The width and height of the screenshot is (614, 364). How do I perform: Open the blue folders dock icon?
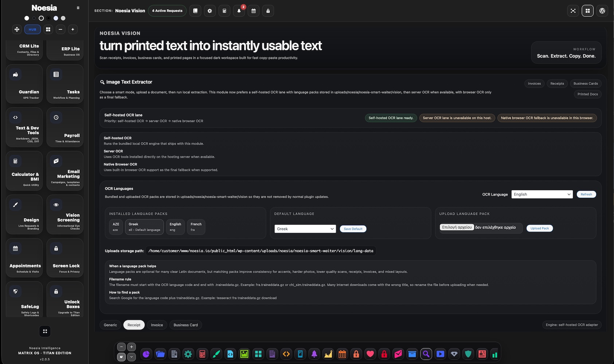point(160,354)
